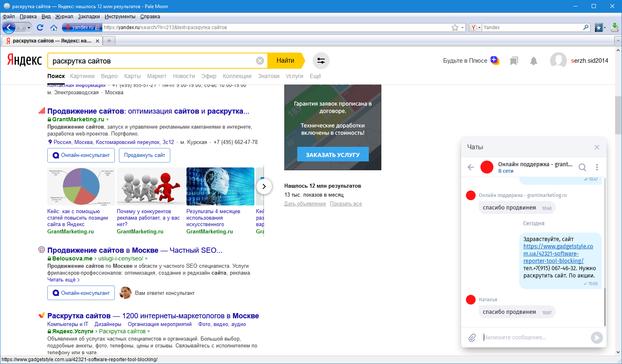622x364 pixels.
Task: Attach a file with the paperclip icon
Action: (472, 337)
